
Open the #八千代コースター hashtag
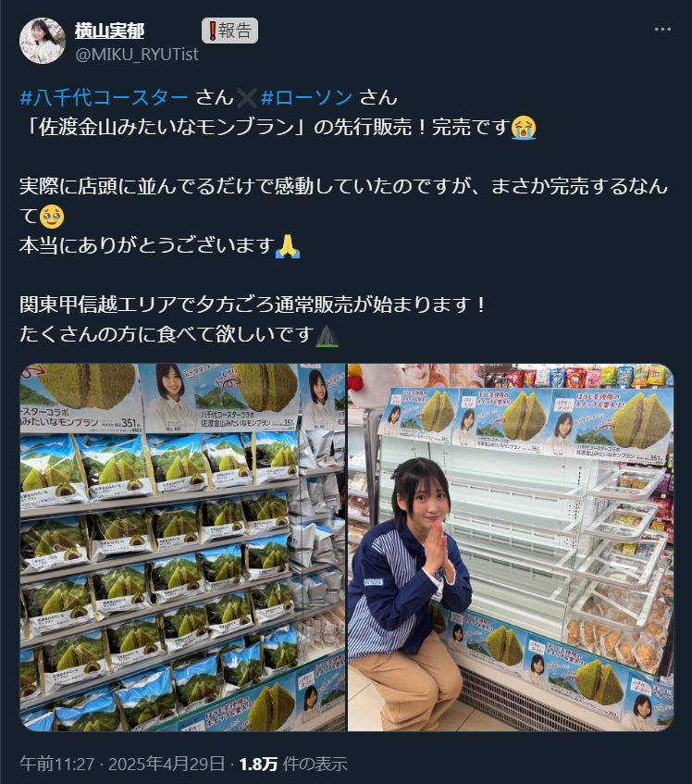[x=104, y=97]
